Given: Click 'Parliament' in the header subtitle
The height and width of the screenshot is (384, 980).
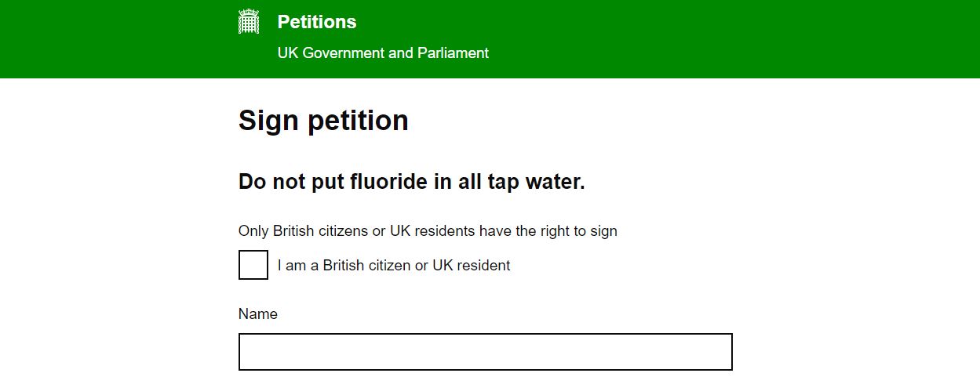Looking at the screenshot, I should coord(453,53).
